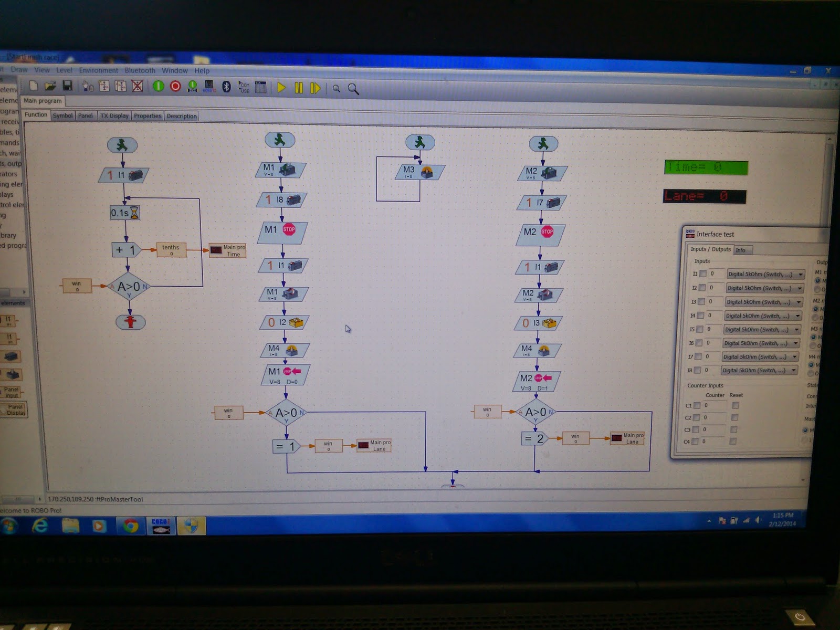Select the M3 lamp output element

tap(419, 172)
